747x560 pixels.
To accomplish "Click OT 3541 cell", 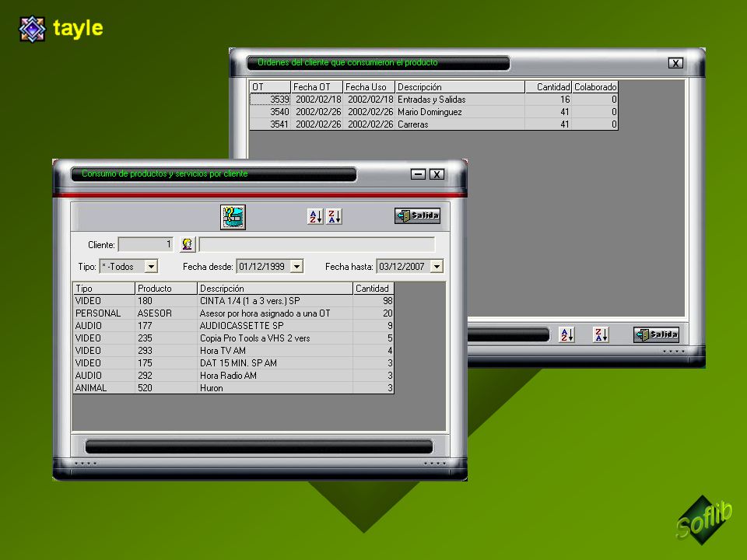I will click(270, 124).
